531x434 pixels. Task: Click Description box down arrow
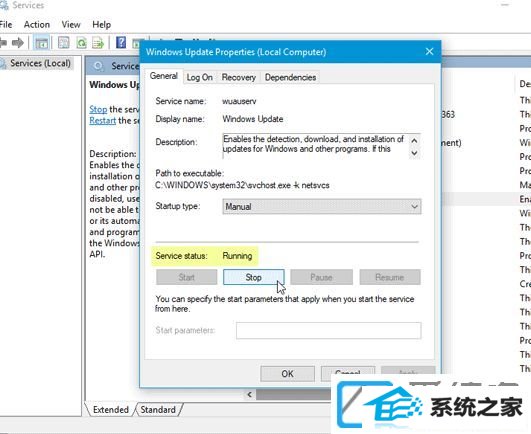point(414,153)
